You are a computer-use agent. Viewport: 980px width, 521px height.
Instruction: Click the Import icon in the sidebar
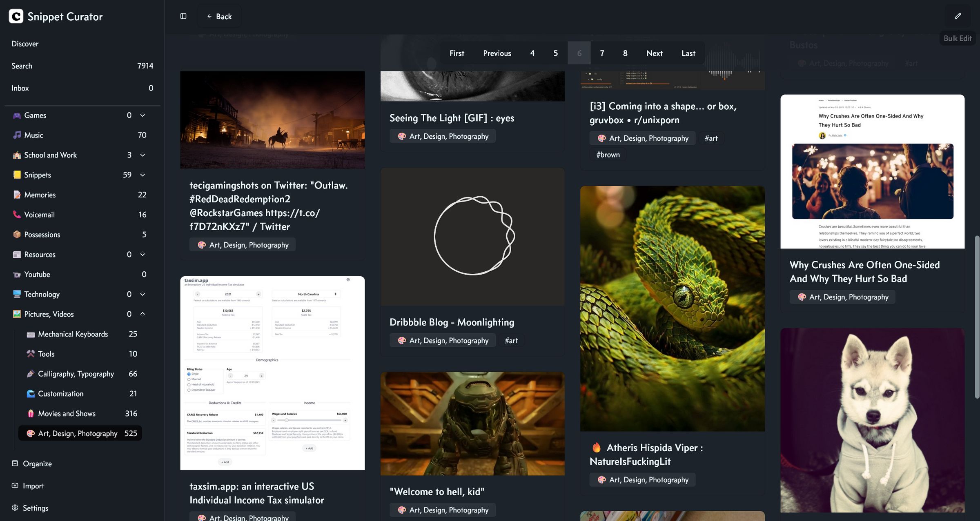pyautogui.click(x=15, y=486)
